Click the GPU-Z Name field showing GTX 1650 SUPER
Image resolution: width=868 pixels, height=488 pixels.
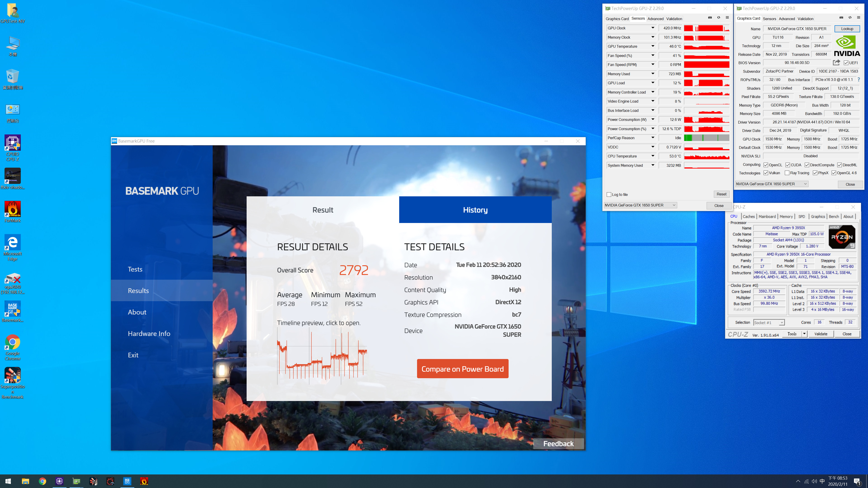tap(797, 29)
